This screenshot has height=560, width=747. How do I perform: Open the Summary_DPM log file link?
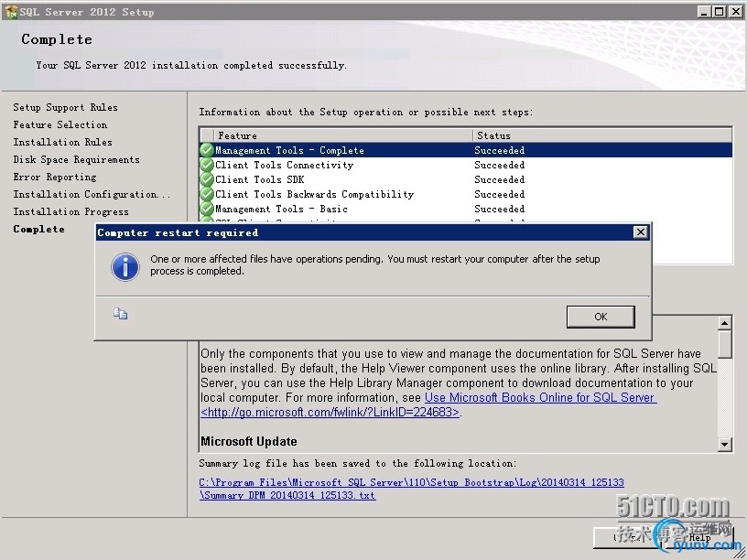point(287,495)
